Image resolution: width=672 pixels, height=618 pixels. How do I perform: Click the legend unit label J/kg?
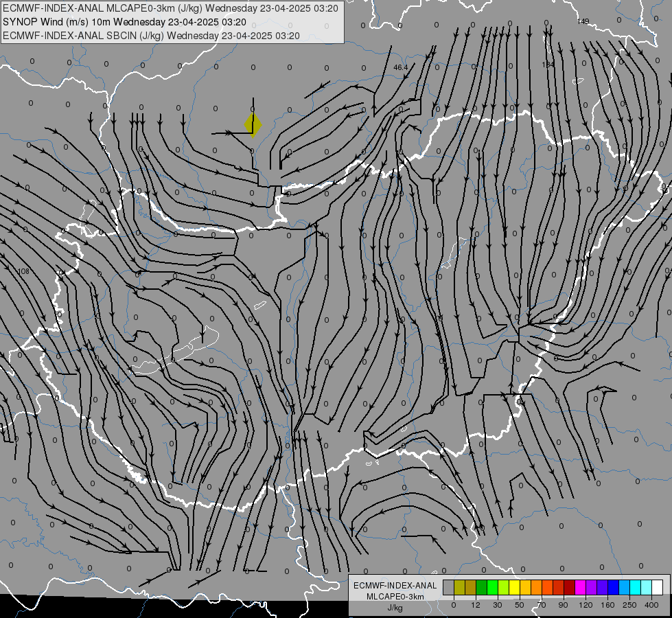click(x=395, y=608)
